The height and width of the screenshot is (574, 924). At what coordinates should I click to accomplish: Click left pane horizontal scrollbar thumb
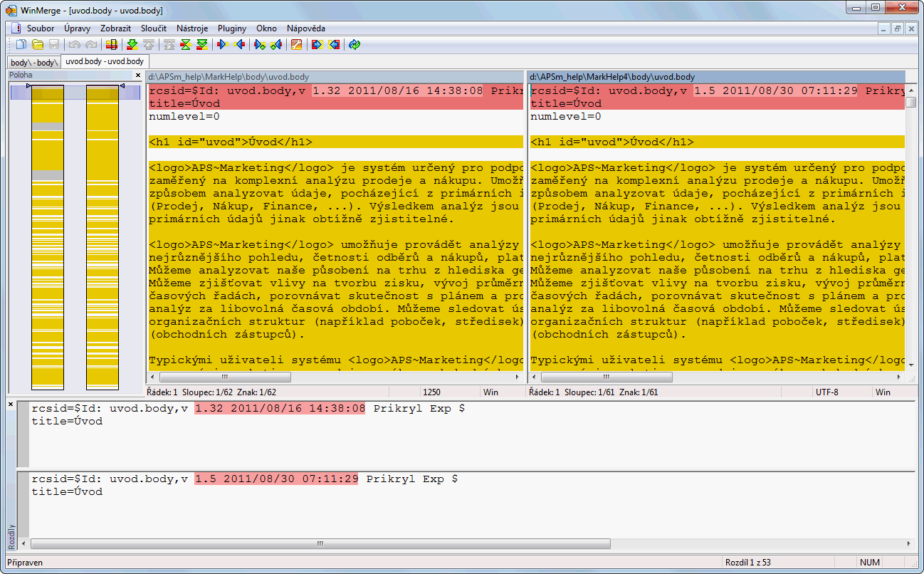[225, 377]
